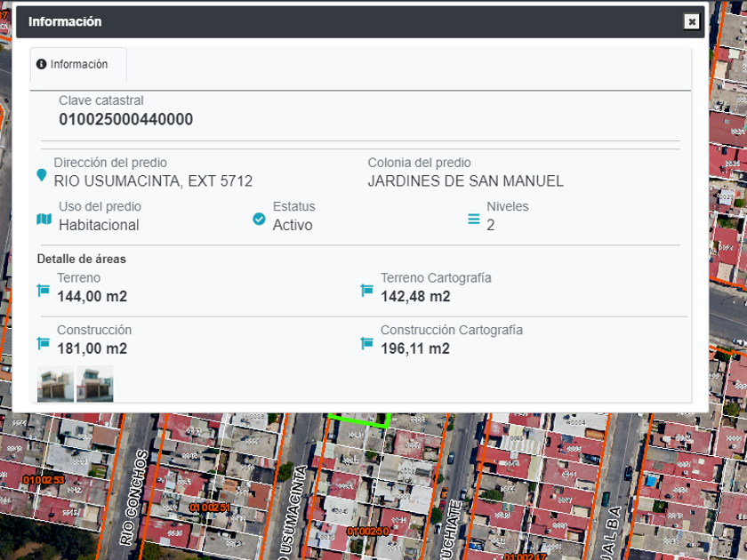
Task: Click the check circle icon beside Estatus
Action: pos(259,219)
